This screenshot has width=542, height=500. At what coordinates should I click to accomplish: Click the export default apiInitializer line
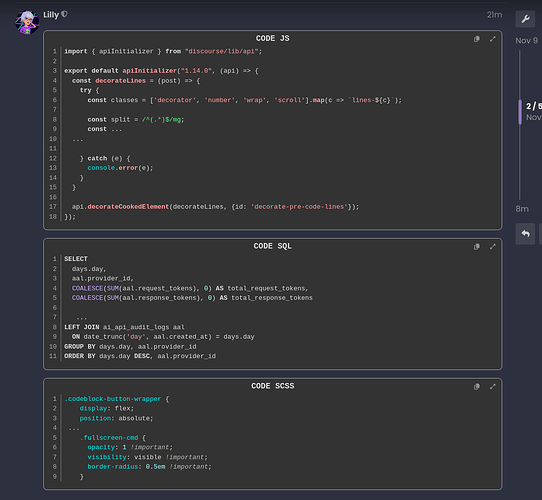coord(161,71)
